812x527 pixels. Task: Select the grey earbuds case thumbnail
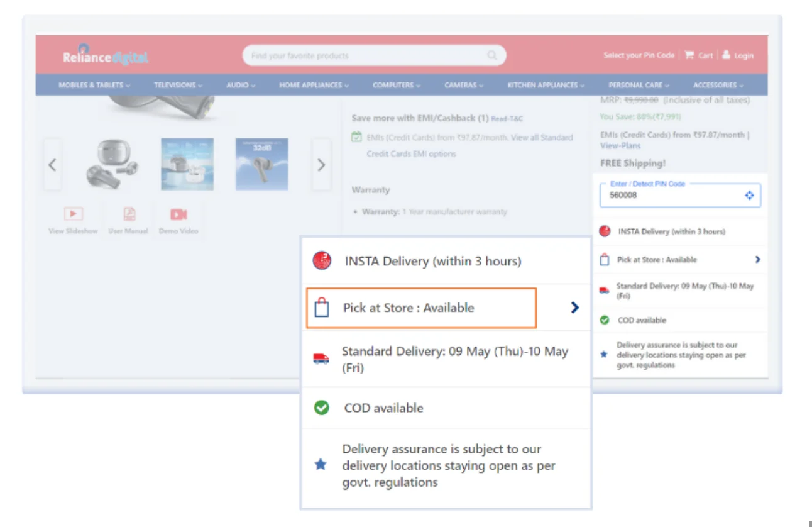[x=112, y=165]
